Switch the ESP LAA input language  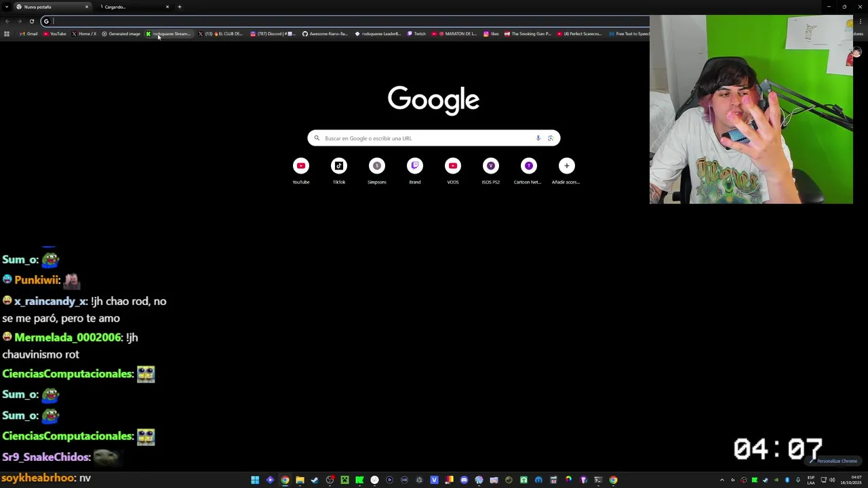[811, 480]
